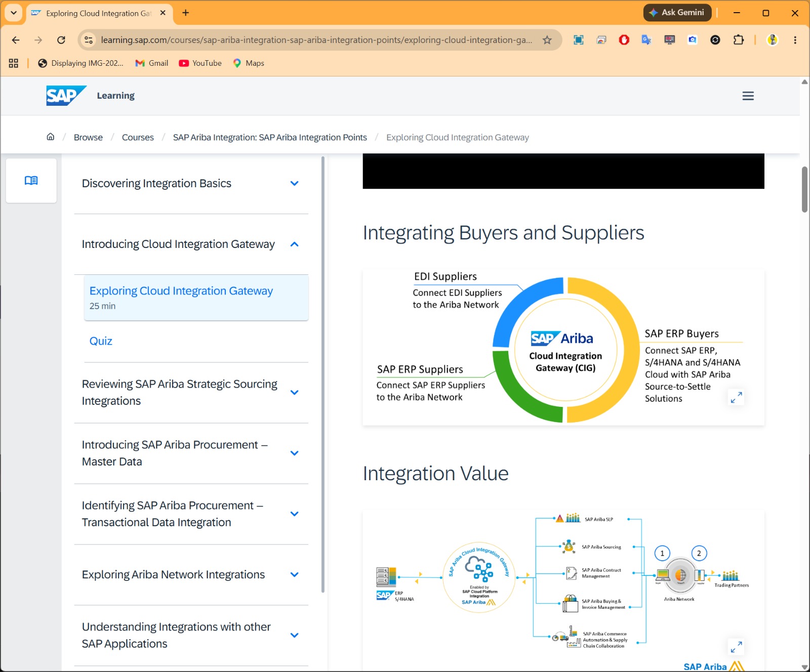Go to home via breadcrumb house icon
Image resolution: width=810 pixels, height=672 pixels.
point(51,137)
